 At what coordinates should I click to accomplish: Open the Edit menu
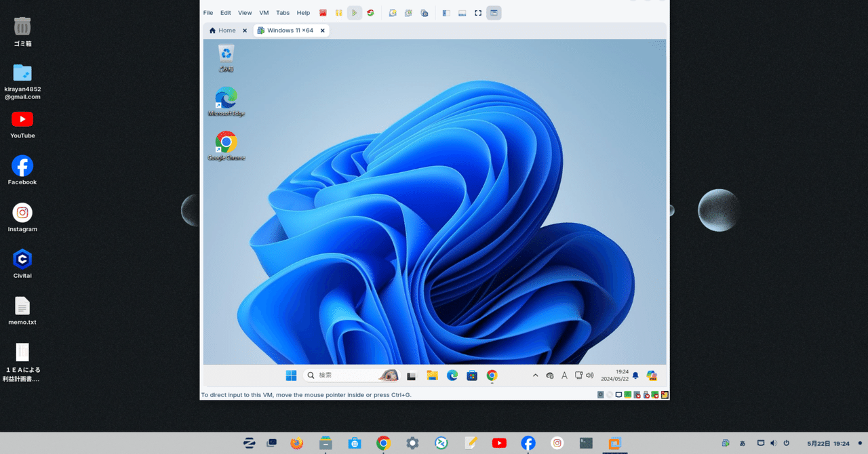click(225, 12)
